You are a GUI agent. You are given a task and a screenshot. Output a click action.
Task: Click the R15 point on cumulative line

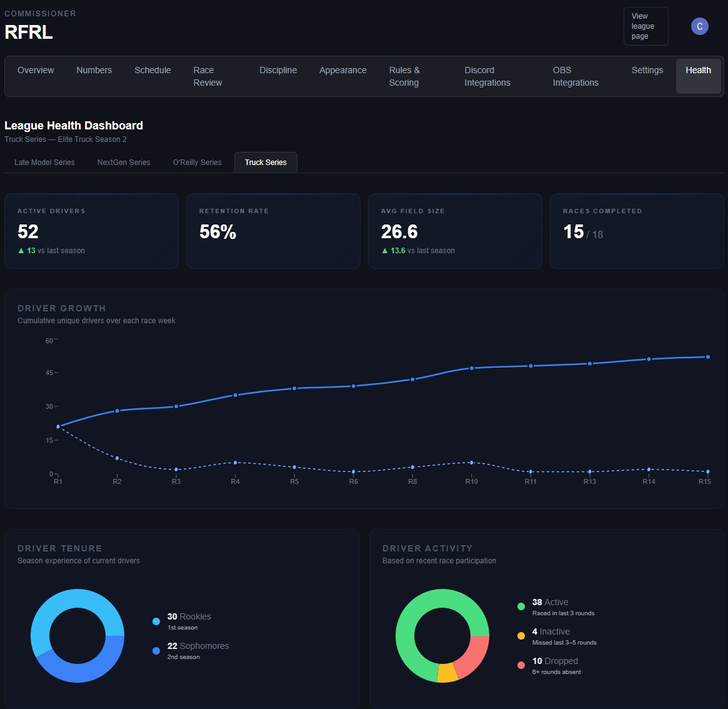(x=707, y=357)
